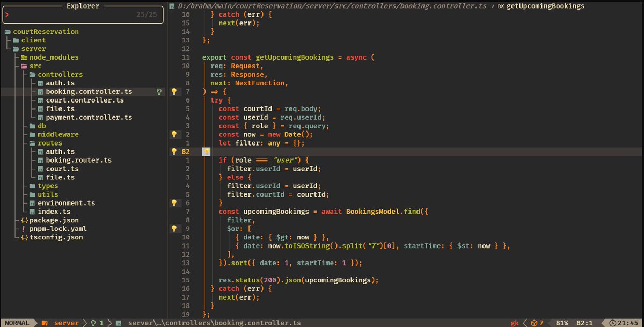Click the 'if (role === "user")' line
The image size is (644, 327).
click(x=264, y=161)
